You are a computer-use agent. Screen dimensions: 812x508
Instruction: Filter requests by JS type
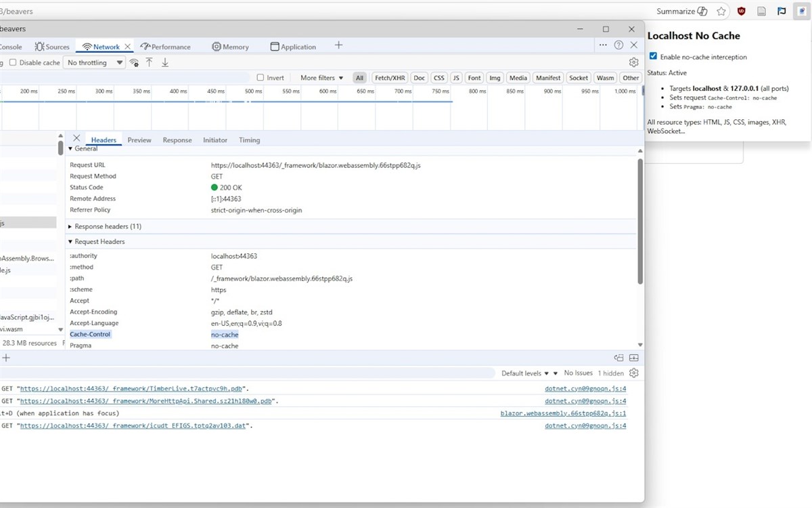tap(456, 78)
